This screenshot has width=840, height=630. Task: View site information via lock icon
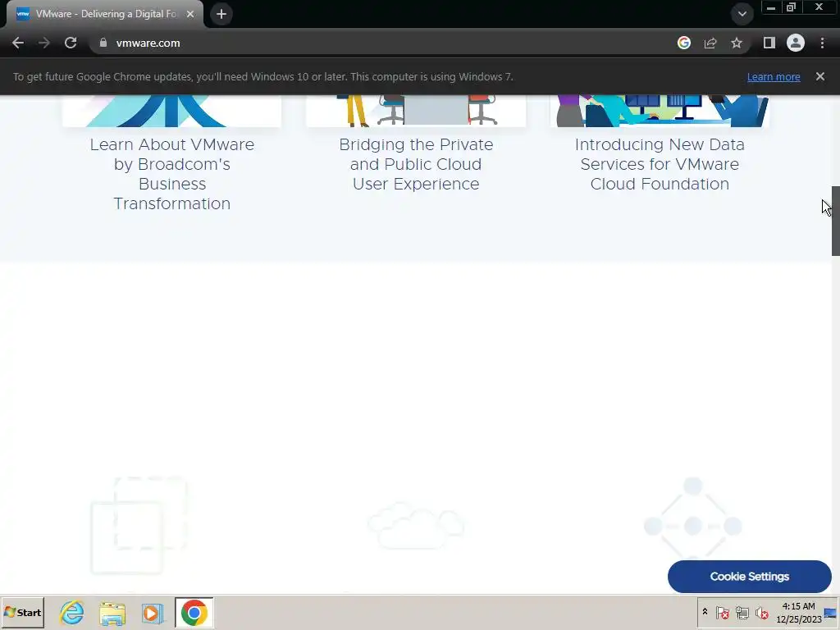(x=103, y=43)
